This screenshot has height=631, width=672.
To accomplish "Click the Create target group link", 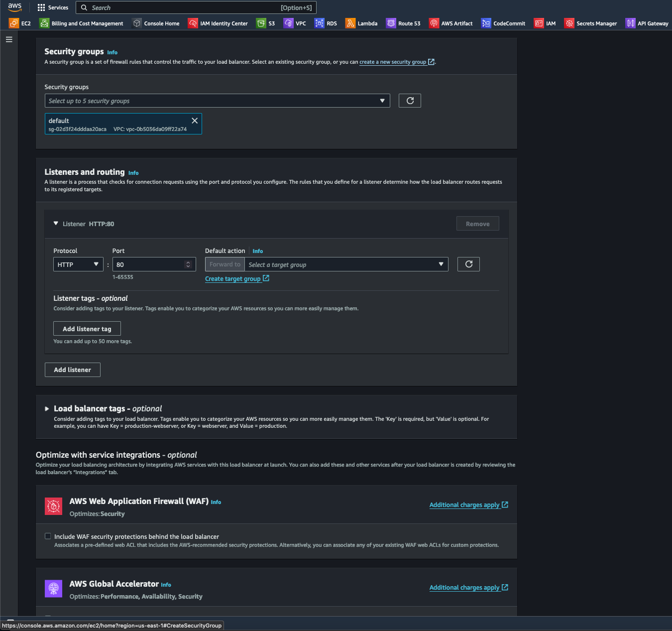I will (x=237, y=279).
